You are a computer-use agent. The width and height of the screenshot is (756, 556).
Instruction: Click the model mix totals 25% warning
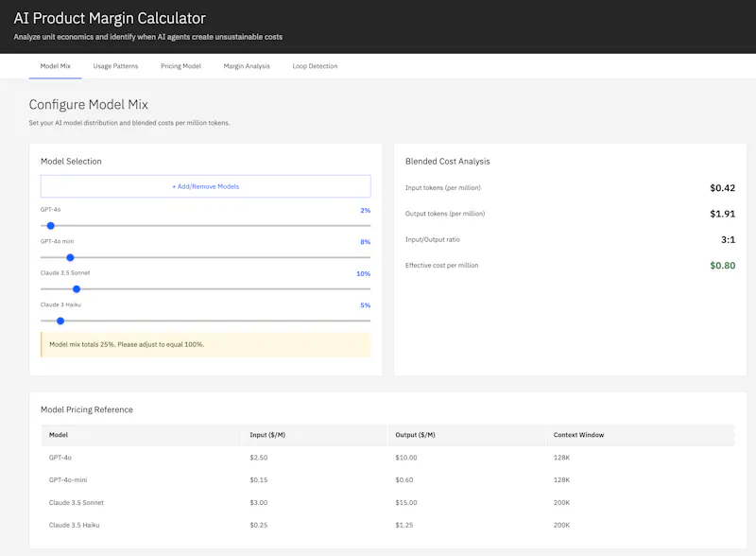pyautogui.click(x=205, y=344)
